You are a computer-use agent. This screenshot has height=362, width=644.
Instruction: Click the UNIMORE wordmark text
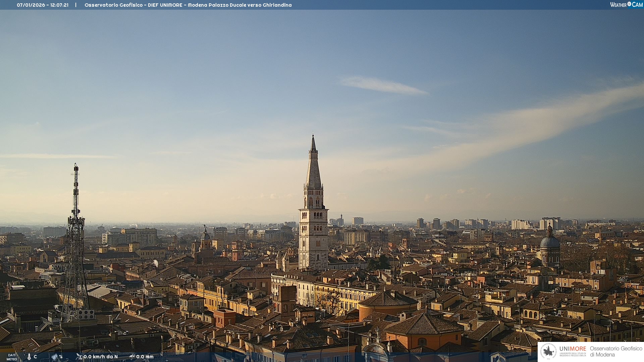[x=573, y=349]
